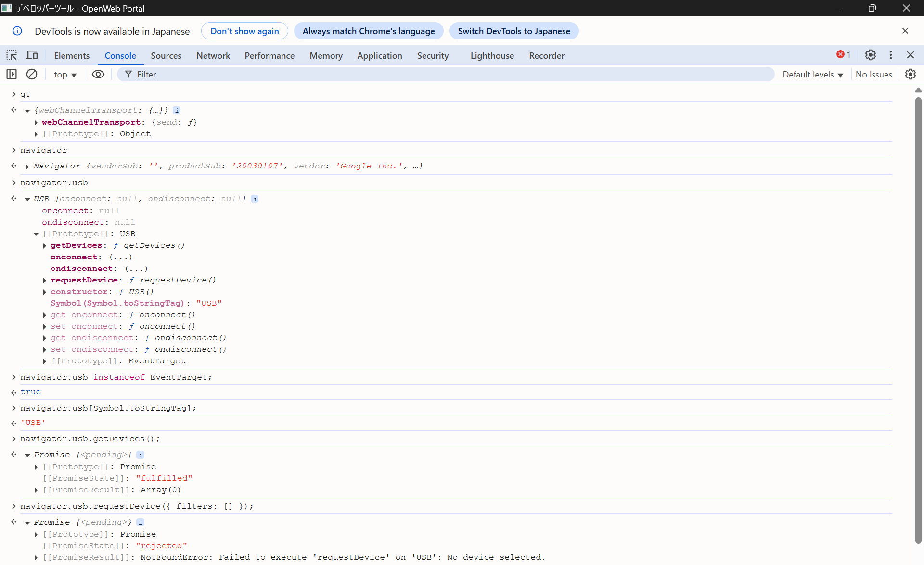The height and width of the screenshot is (565, 924).
Task: Create a live expression with eye icon
Action: [98, 74]
